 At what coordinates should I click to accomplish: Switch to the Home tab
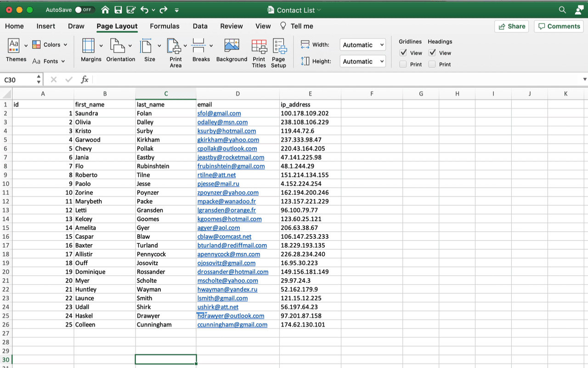click(x=14, y=26)
